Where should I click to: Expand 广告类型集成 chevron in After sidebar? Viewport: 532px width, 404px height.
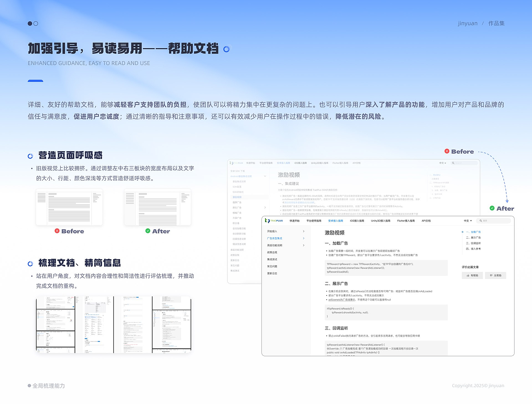pos(303,238)
